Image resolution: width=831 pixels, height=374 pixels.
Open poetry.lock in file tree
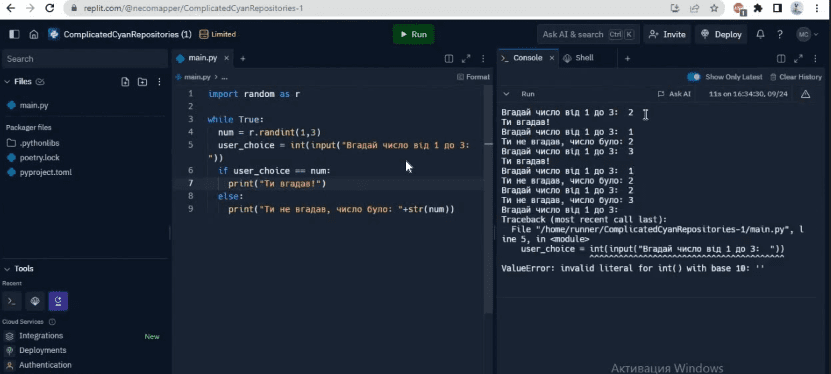coord(40,157)
